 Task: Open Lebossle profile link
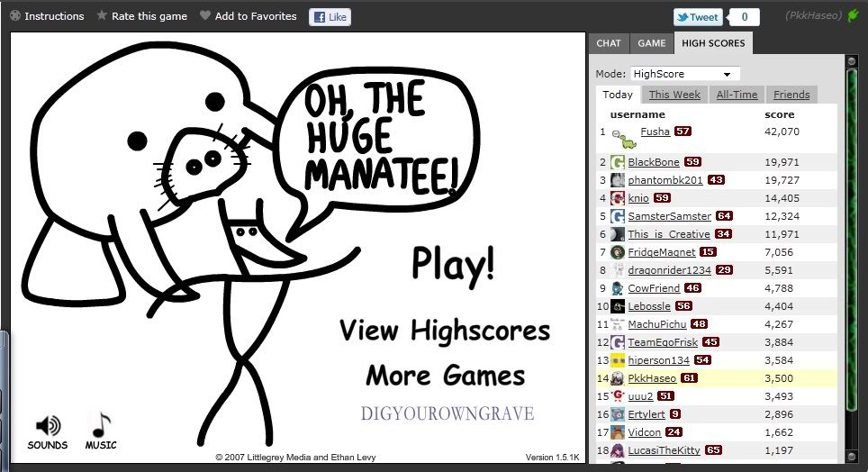[649, 305]
